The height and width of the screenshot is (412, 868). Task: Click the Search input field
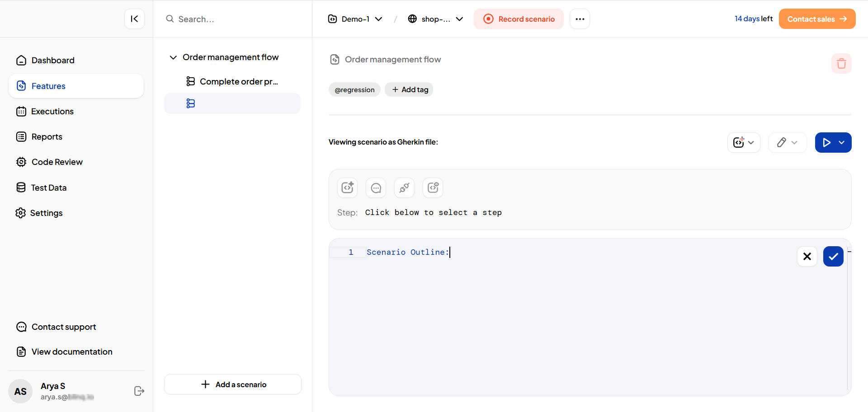click(x=235, y=19)
